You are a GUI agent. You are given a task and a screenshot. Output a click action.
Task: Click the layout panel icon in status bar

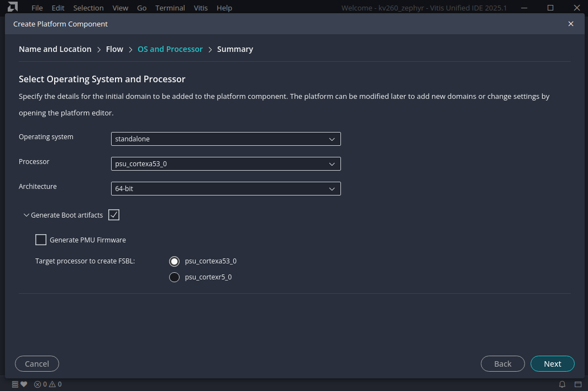577,384
